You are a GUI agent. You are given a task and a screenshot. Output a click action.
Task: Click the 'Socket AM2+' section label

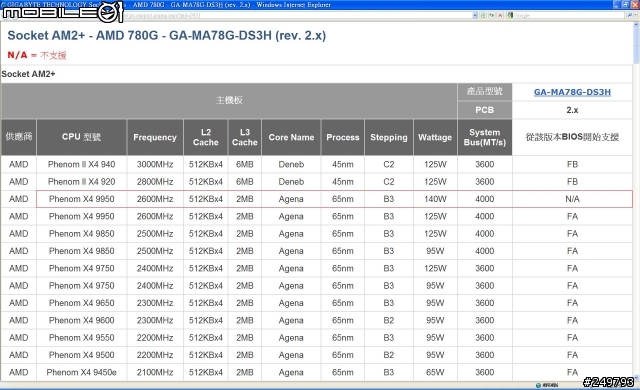tap(28, 74)
